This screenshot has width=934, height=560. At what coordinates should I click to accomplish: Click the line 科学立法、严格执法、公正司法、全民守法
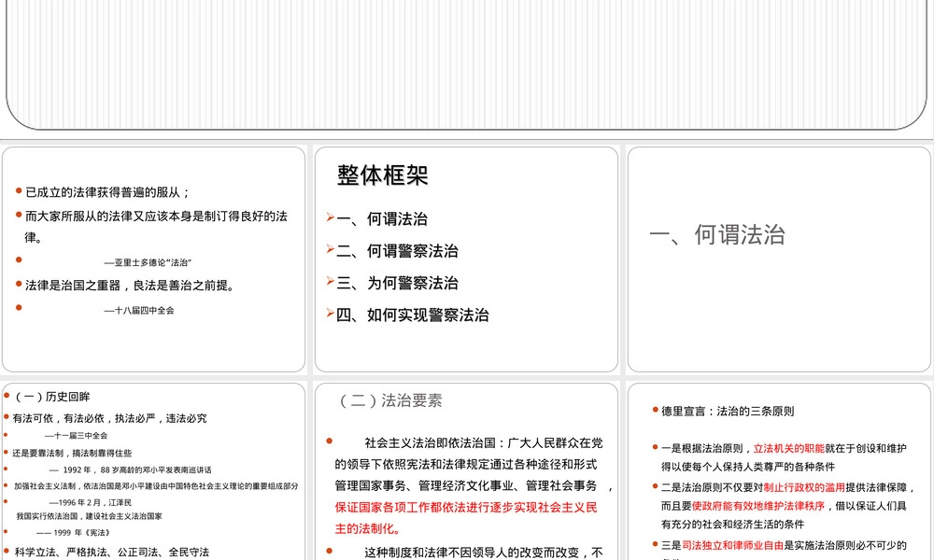click(x=112, y=553)
